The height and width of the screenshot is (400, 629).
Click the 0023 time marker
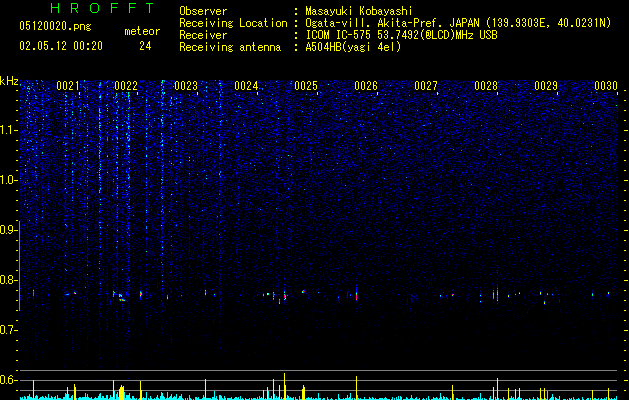(186, 86)
